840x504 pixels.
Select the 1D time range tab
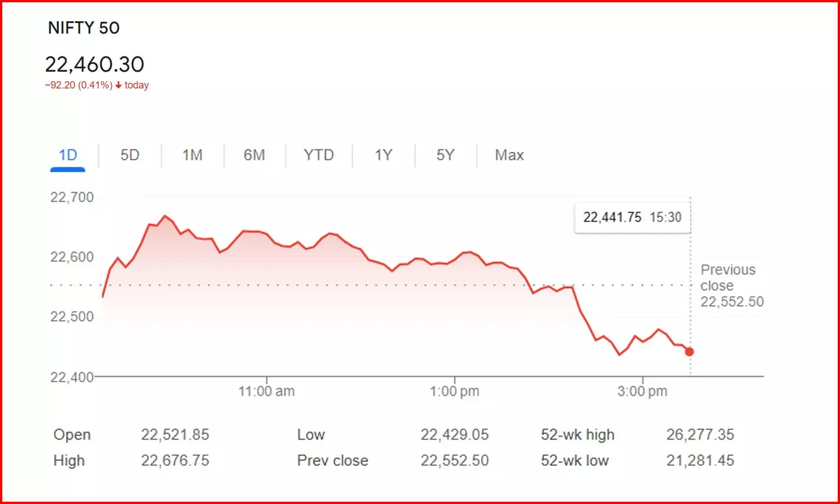pos(68,155)
